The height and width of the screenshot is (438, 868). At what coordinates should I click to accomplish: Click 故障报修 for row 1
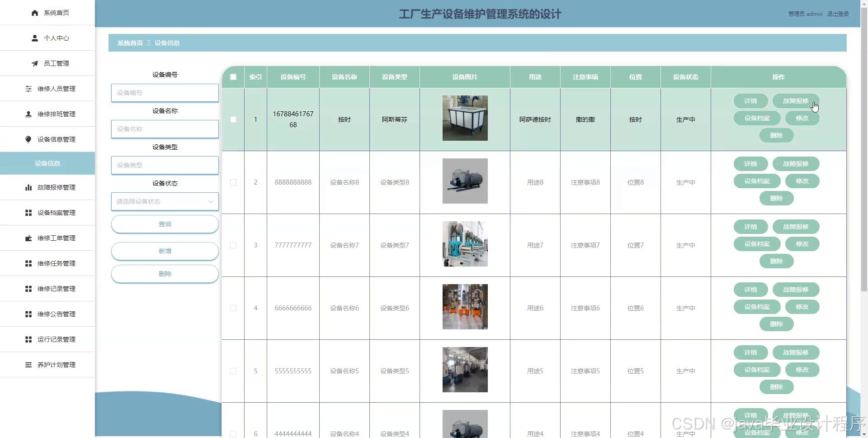point(796,101)
